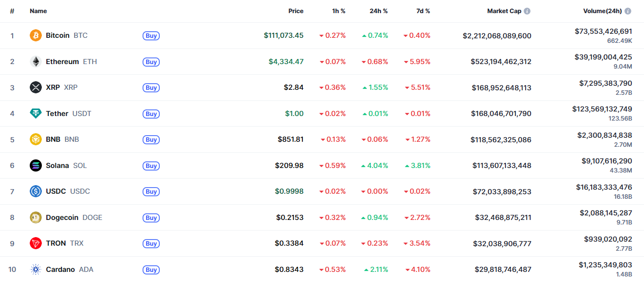644x282 pixels.
Task: Click the Tether logo icon
Action: (35, 114)
